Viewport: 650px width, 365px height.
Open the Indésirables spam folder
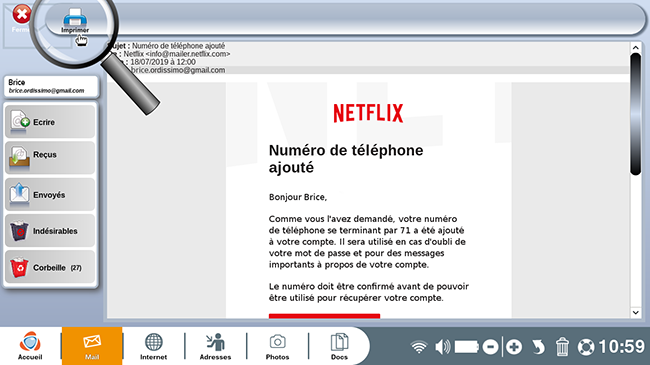coord(50,231)
